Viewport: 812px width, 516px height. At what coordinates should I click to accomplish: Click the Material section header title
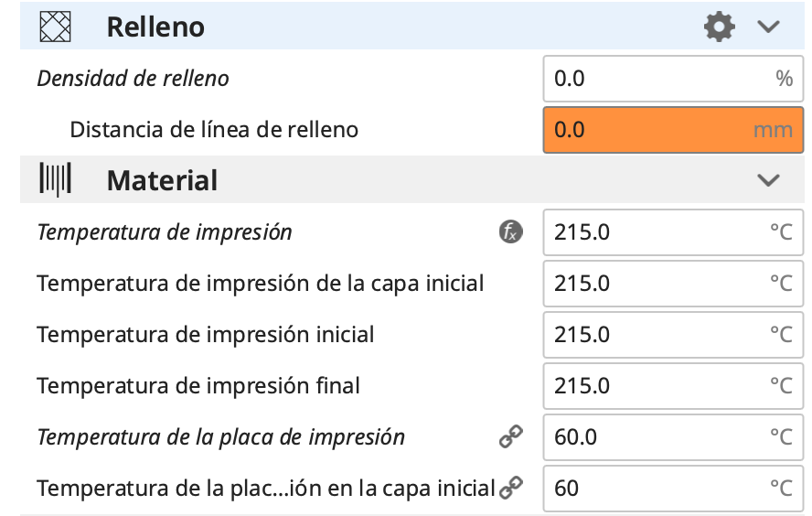tap(162, 180)
